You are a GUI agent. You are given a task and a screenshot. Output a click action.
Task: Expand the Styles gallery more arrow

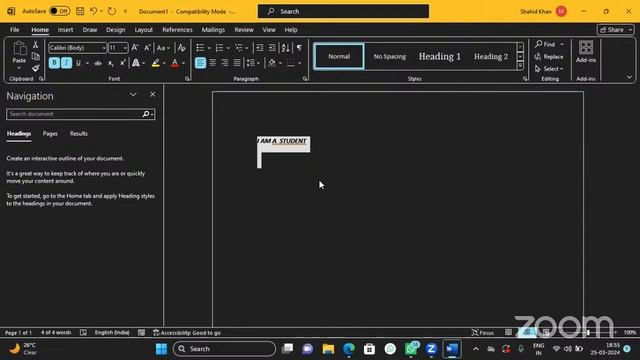point(520,66)
